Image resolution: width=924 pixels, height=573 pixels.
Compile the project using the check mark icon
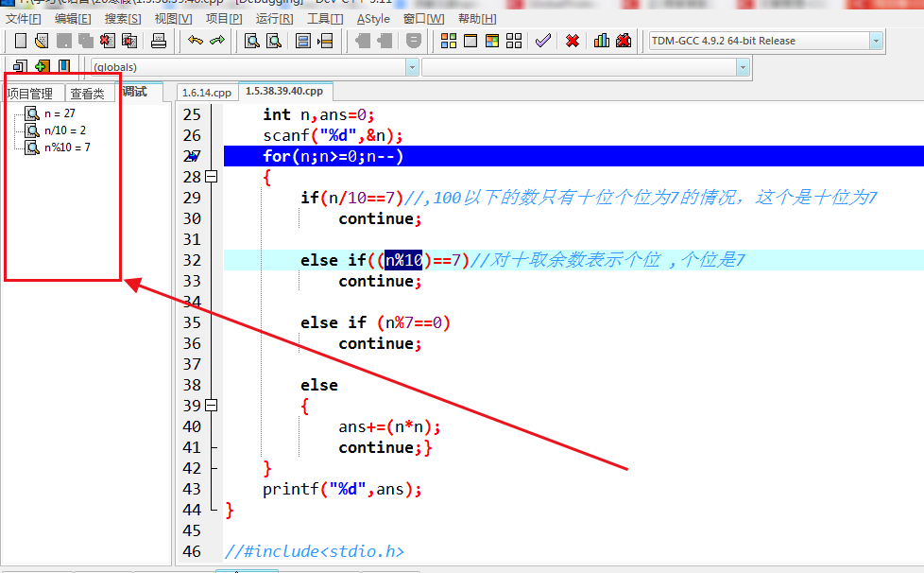[541, 41]
